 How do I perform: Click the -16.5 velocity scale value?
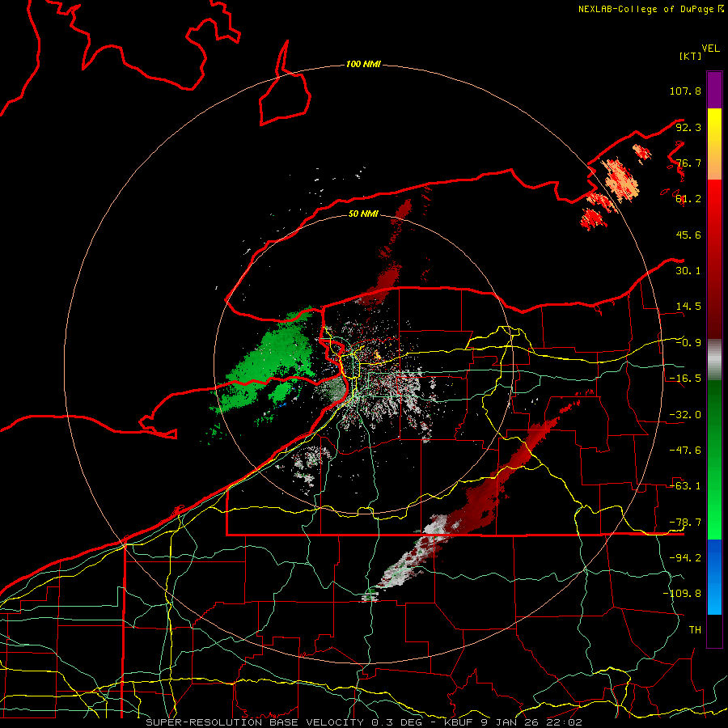(685, 379)
